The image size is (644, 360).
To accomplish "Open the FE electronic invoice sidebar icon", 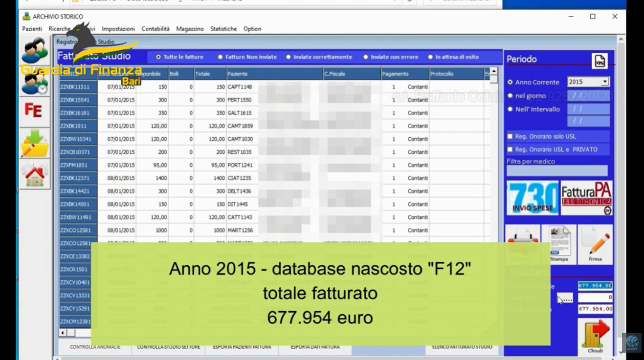I will (34, 111).
